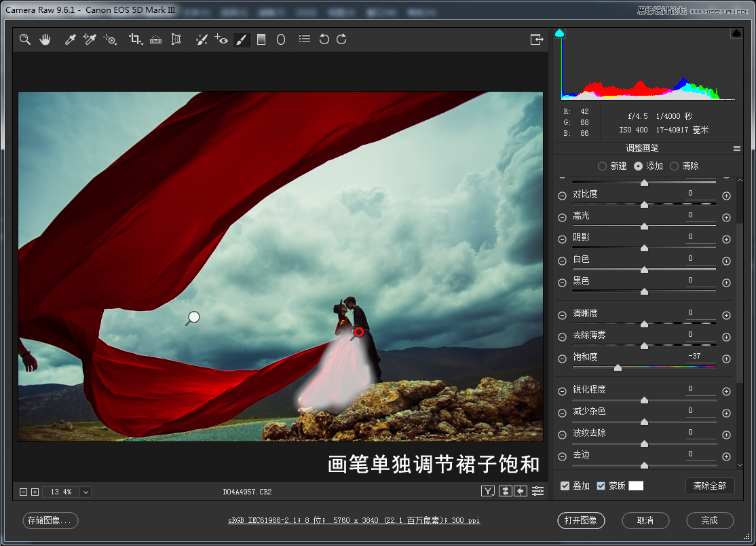
Task: Select the Zoom tool in toolbar
Action: pos(25,39)
